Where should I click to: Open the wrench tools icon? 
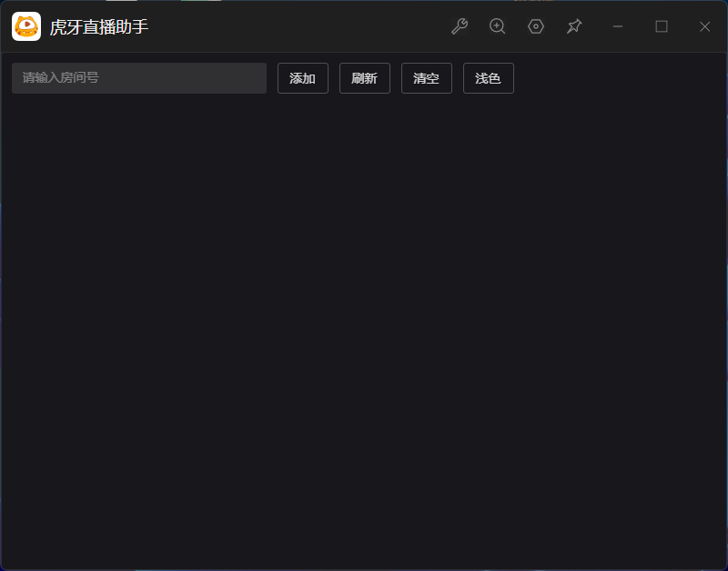tap(460, 26)
